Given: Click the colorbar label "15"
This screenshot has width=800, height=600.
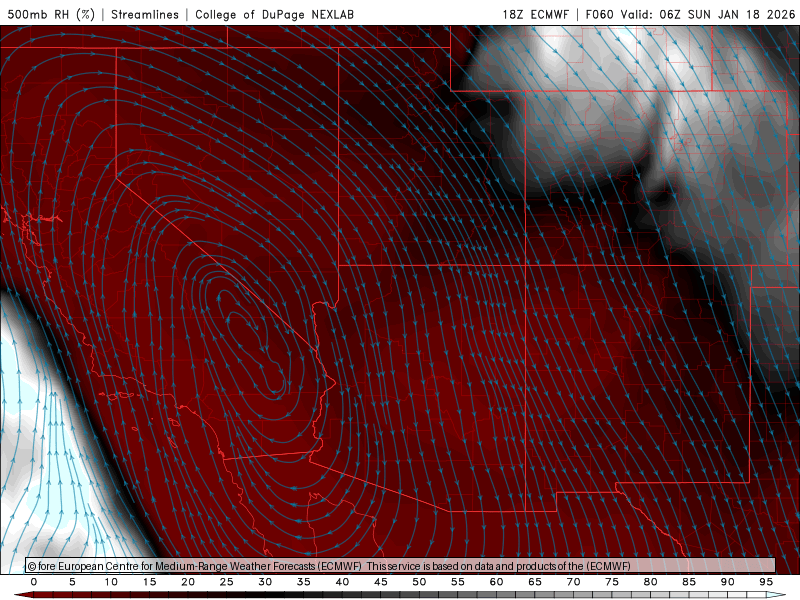Looking at the screenshot, I should [x=149, y=582].
